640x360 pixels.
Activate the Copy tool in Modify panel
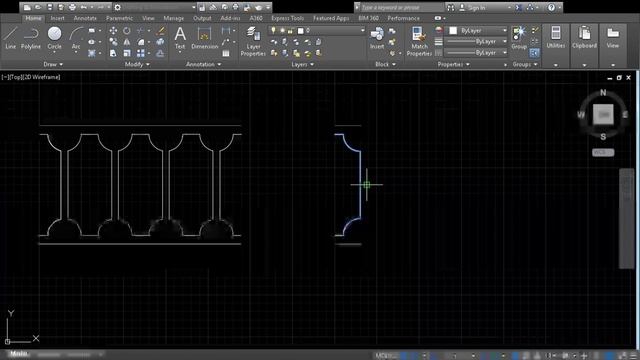tap(113, 42)
